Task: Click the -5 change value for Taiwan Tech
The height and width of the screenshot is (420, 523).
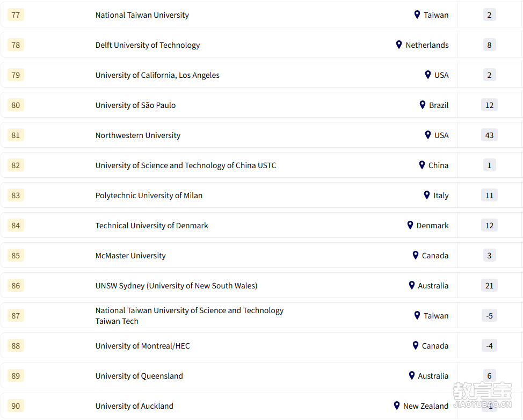Action: coord(489,316)
